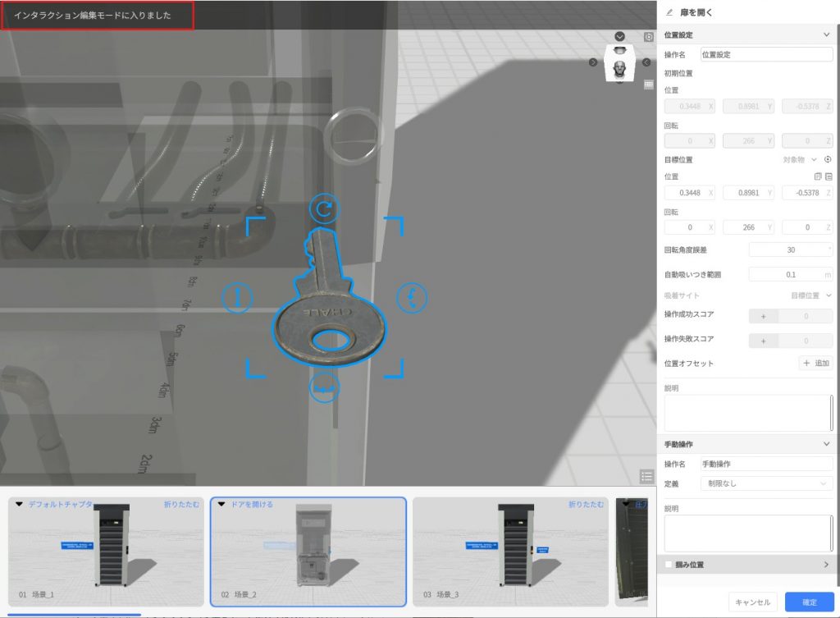Click the grid display icon in viewport
Screen dimensions: 840x618
(x=648, y=84)
